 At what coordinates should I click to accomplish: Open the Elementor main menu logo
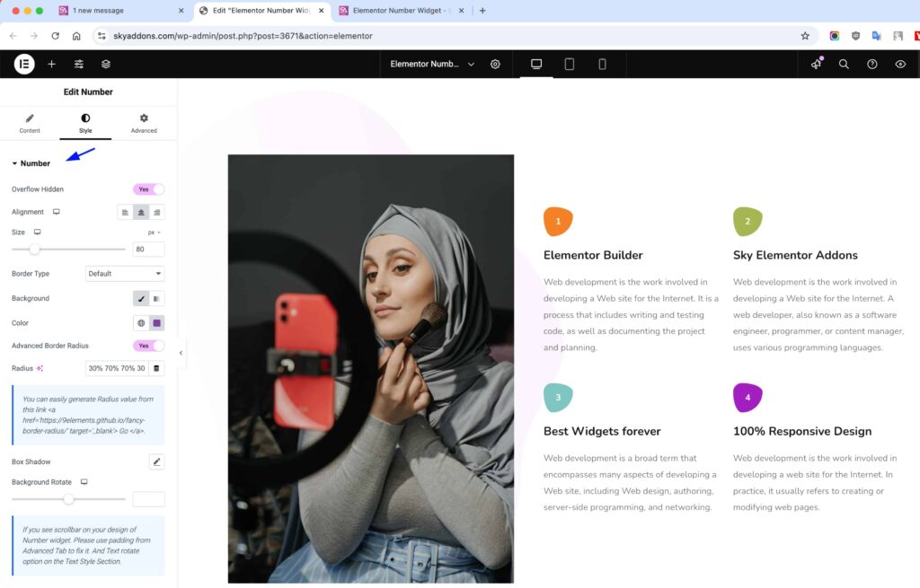(24, 64)
